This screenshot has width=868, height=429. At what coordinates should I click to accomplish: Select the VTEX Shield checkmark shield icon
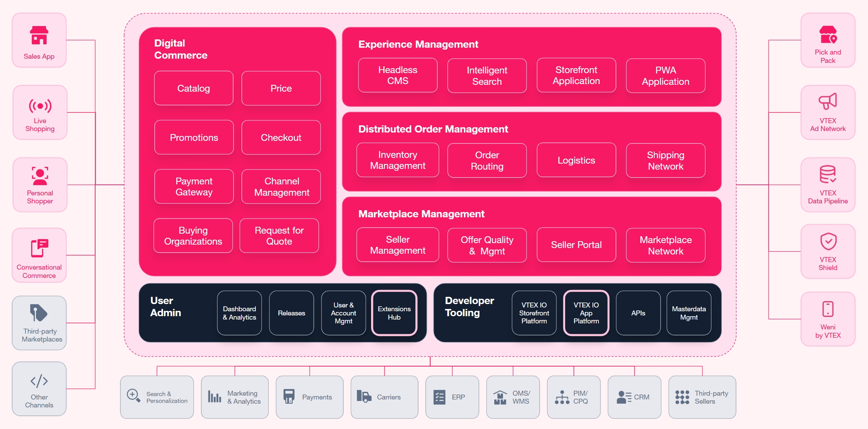[828, 241]
